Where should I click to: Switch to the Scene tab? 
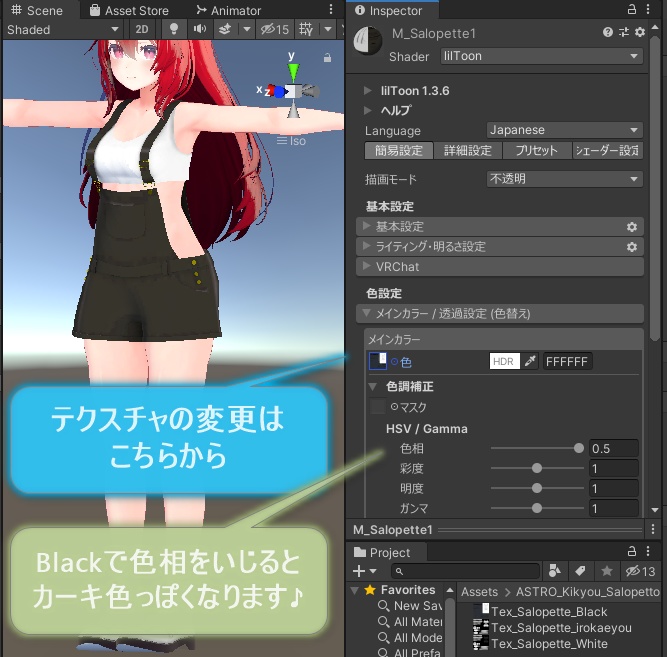(37, 10)
